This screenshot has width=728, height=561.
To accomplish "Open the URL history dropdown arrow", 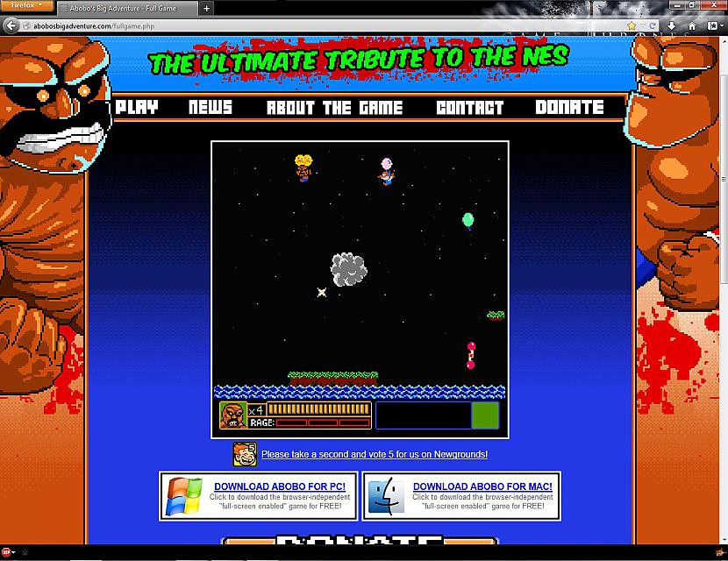I will 643,26.
